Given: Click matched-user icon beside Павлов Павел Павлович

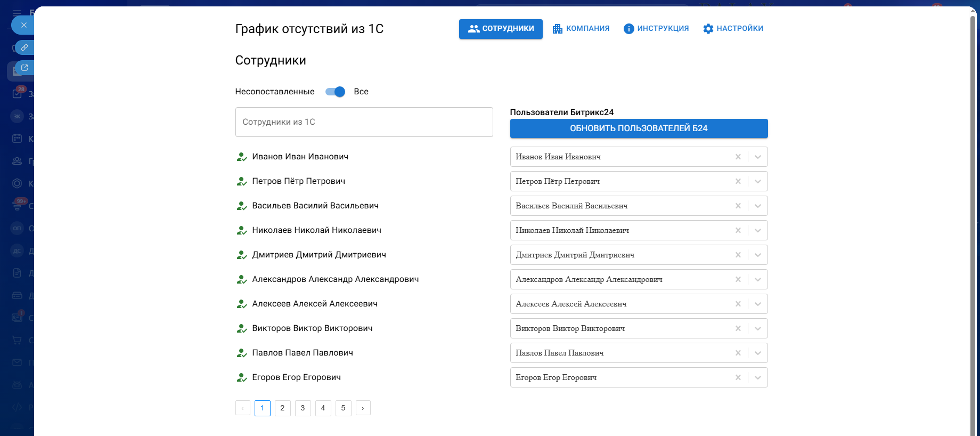Looking at the screenshot, I should click(241, 353).
